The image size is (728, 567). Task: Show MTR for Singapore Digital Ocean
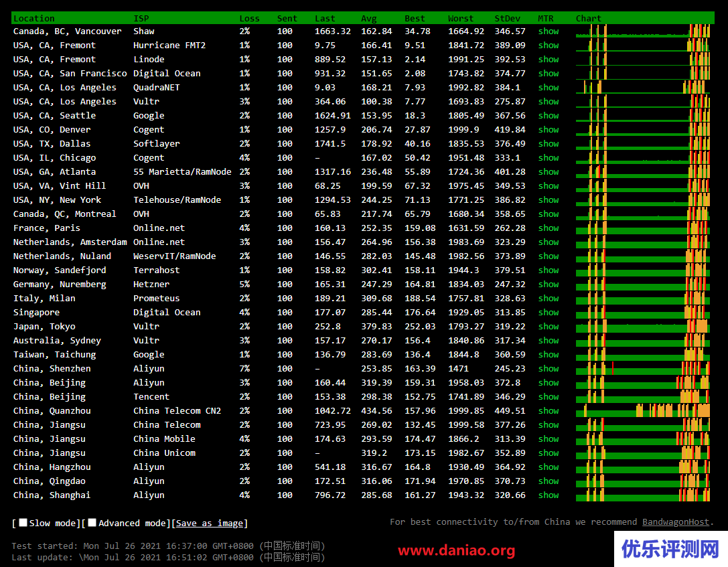click(x=548, y=313)
